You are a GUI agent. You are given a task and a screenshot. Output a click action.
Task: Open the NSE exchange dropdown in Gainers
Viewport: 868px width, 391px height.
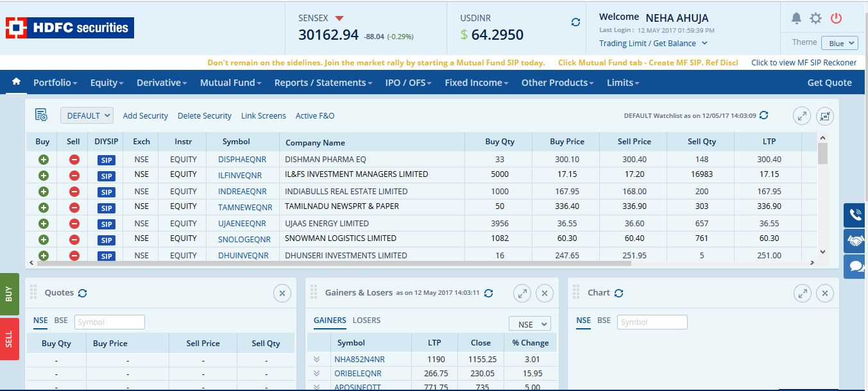(529, 324)
